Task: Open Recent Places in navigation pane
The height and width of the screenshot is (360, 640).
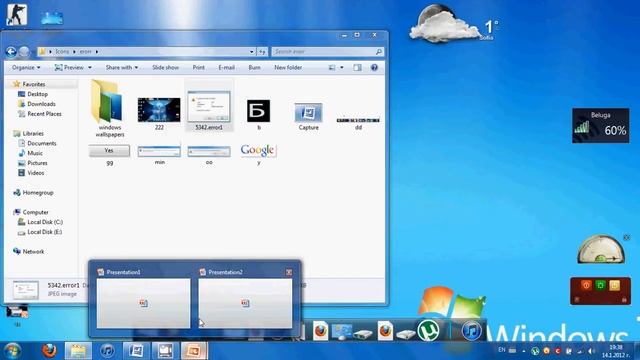Action: pyautogui.click(x=44, y=114)
